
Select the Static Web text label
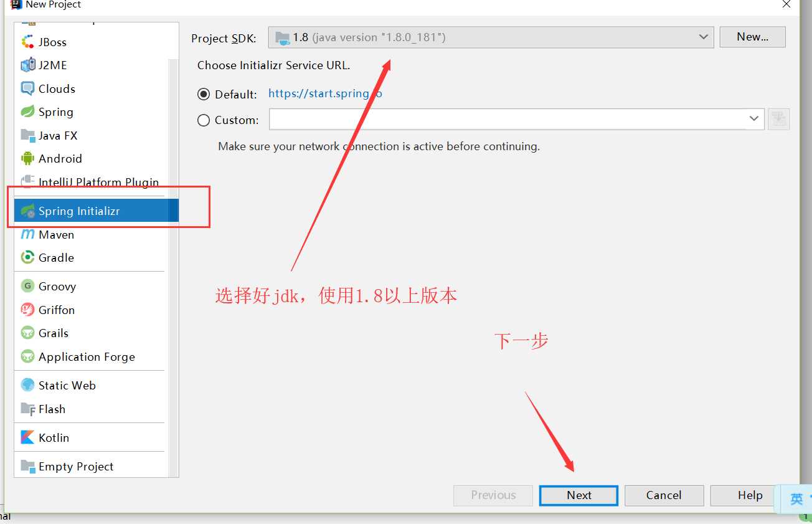[67, 386]
